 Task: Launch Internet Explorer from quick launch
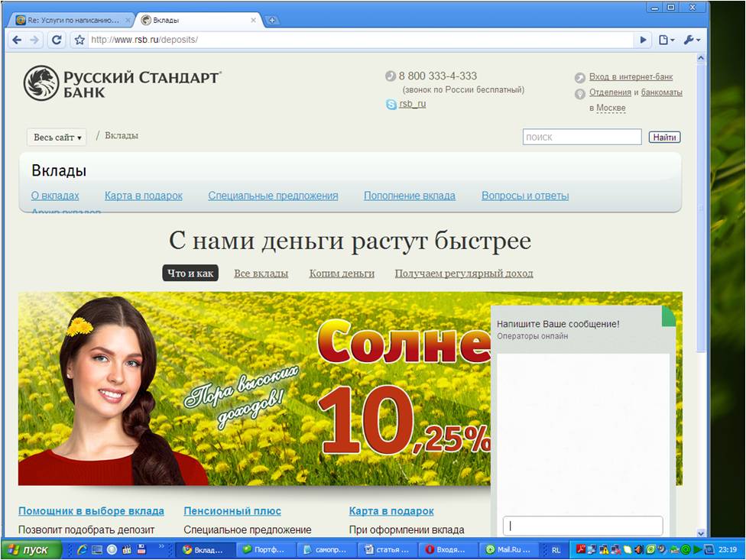pyautogui.click(x=82, y=549)
